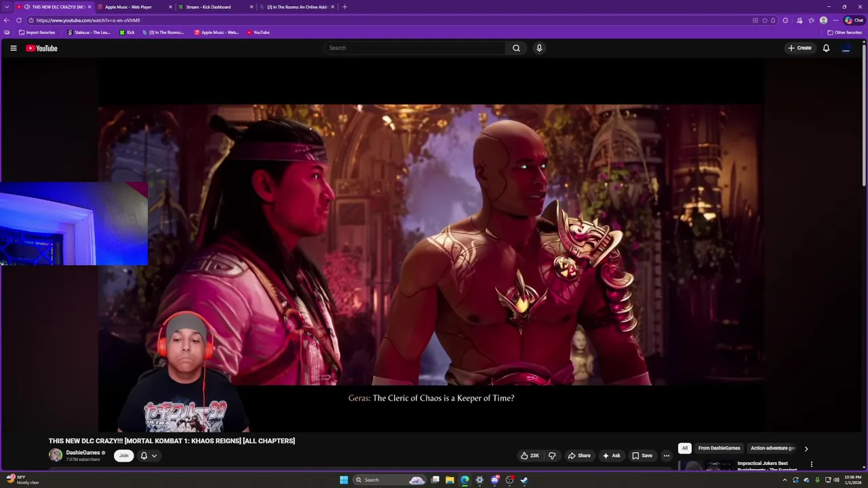Save the video to a playlist
Image resolution: width=868 pixels, height=488 pixels.
[x=642, y=455]
